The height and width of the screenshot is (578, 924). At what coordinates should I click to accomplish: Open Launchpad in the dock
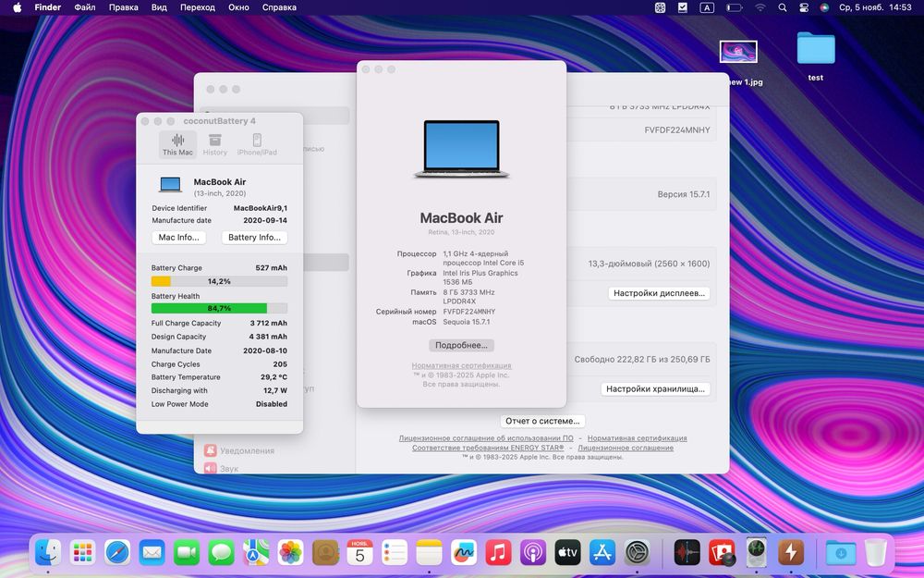[82, 553]
